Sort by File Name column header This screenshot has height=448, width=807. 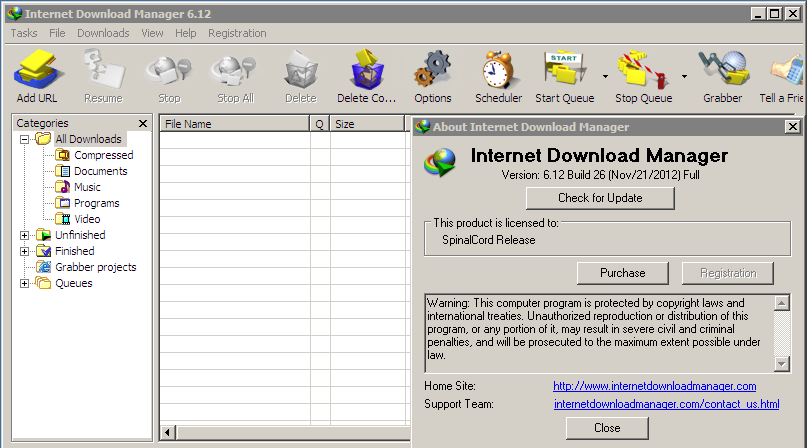pyautogui.click(x=235, y=124)
